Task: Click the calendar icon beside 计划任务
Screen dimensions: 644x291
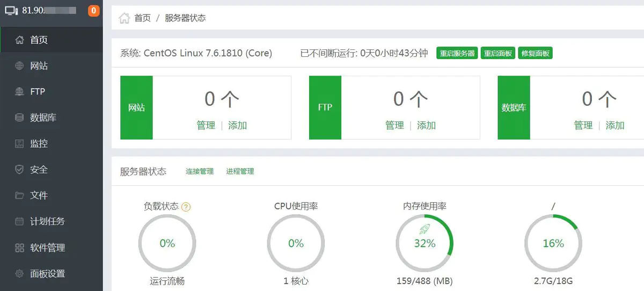Action: [x=19, y=221]
